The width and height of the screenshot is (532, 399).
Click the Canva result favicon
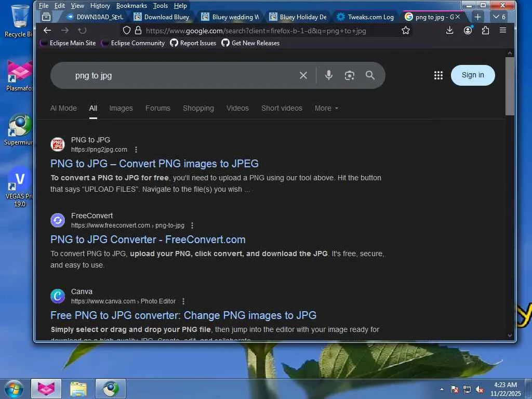pyautogui.click(x=58, y=296)
